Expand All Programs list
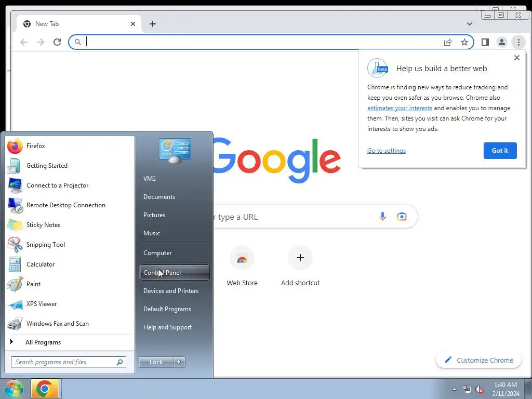Screen dimensions: 532x399 coord(70,342)
